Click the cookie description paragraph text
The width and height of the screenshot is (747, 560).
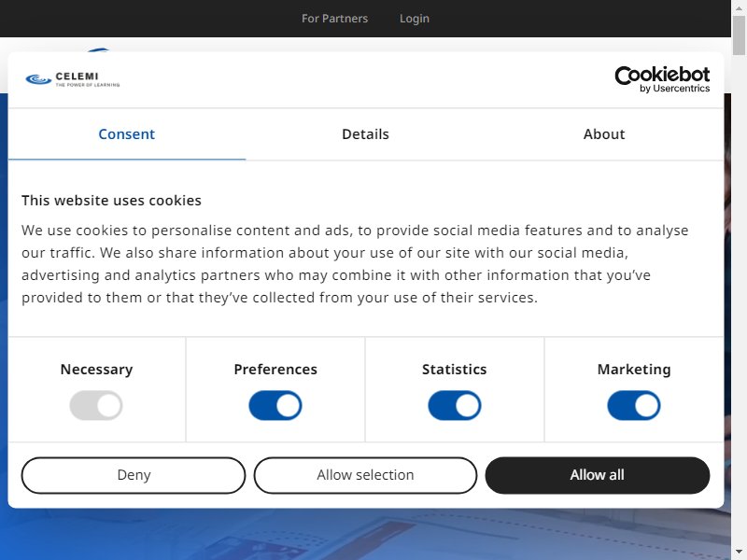355,264
